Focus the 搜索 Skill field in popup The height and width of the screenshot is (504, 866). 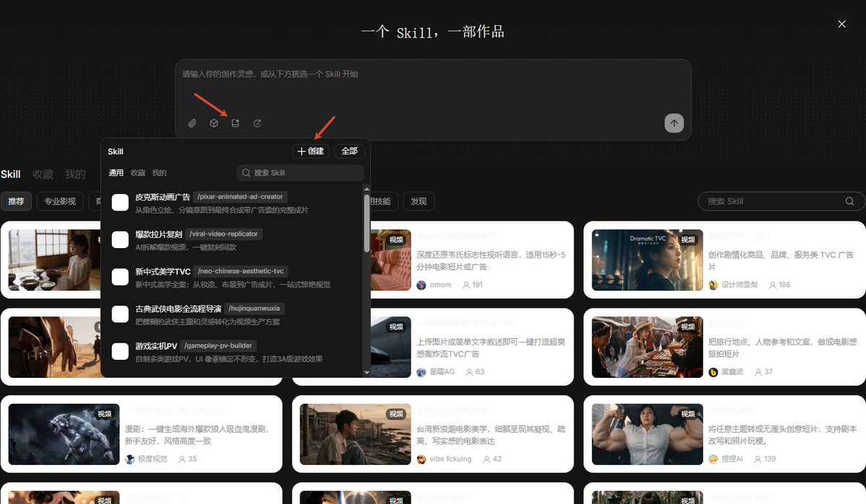tap(300, 173)
